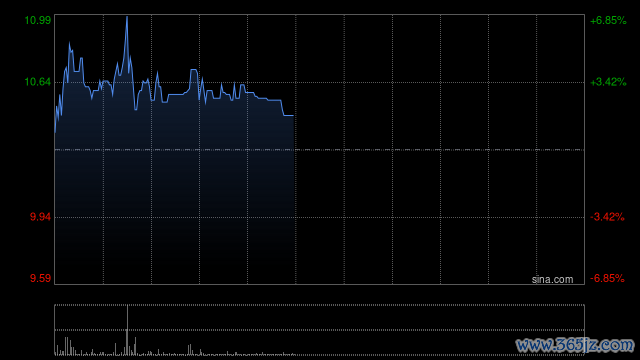
Task: Click the +6.85% percentage label
Action: [x=608, y=20]
